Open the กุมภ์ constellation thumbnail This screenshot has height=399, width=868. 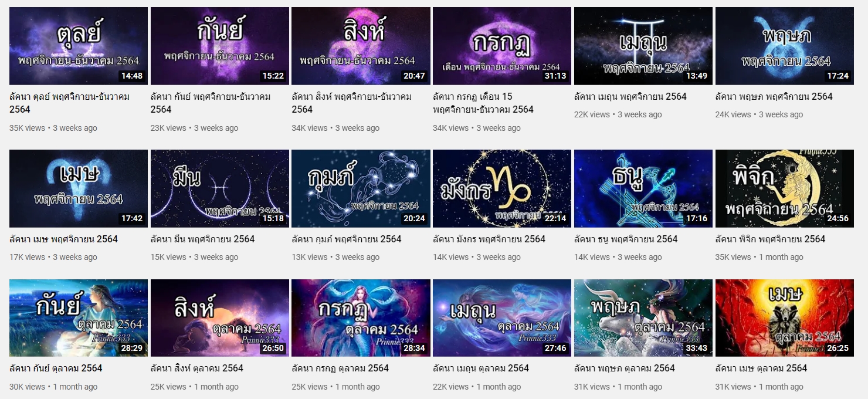[361, 188]
